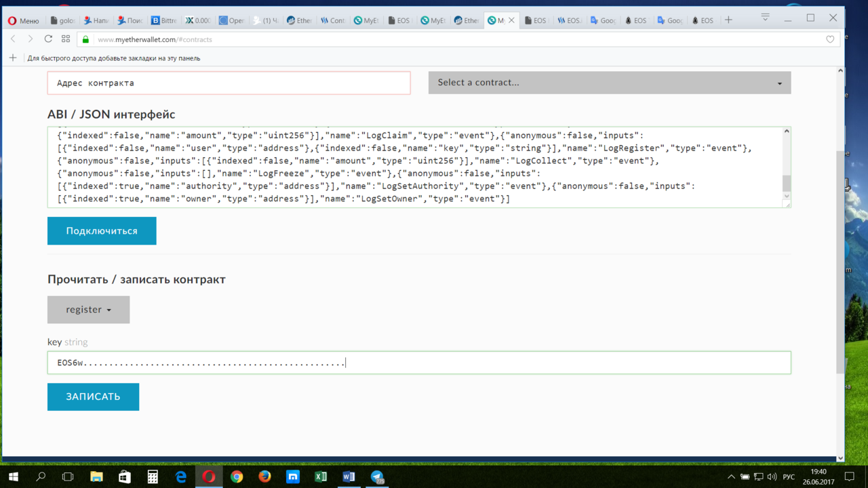868x488 pixels.
Task: Open the Opera Меню menu
Action: pos(23,20)
